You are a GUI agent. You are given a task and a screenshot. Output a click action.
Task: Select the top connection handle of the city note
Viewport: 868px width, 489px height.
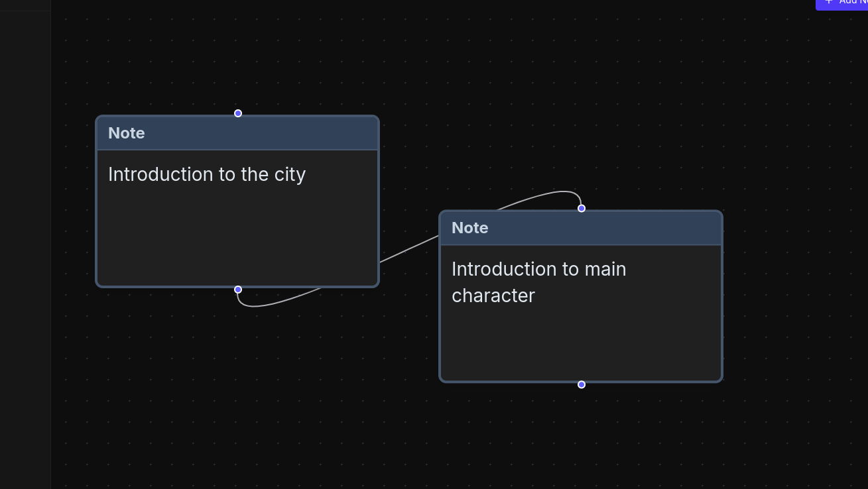[237, 113]
